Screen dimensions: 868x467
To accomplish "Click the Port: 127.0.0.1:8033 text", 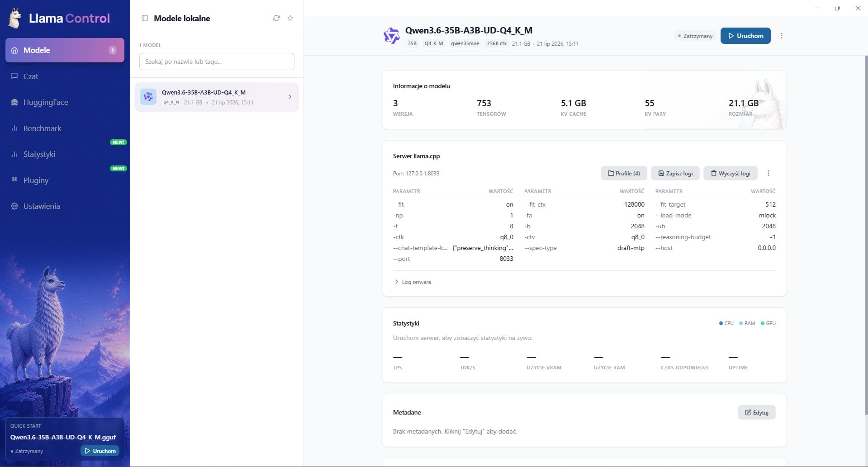I will tap(416, 173).
